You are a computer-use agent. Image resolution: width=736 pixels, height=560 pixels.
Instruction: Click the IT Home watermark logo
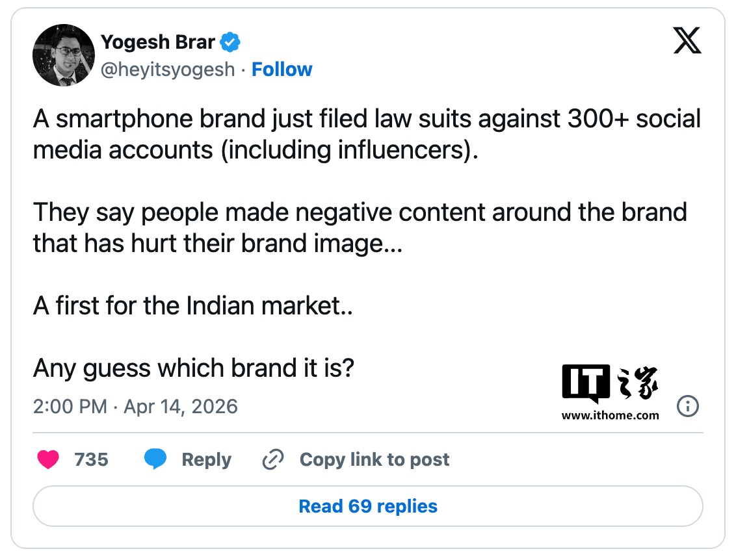610,383
